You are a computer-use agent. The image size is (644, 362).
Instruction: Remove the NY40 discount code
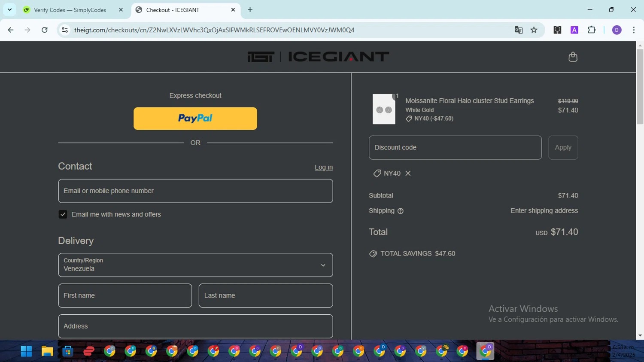[408, 173]
